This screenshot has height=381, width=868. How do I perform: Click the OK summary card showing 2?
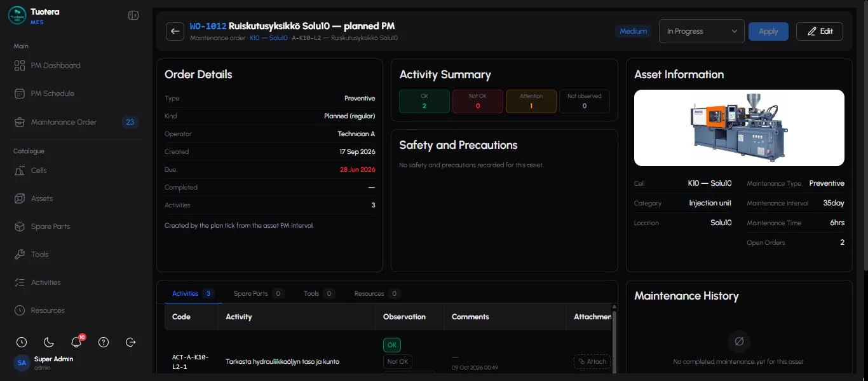(424, 101)
